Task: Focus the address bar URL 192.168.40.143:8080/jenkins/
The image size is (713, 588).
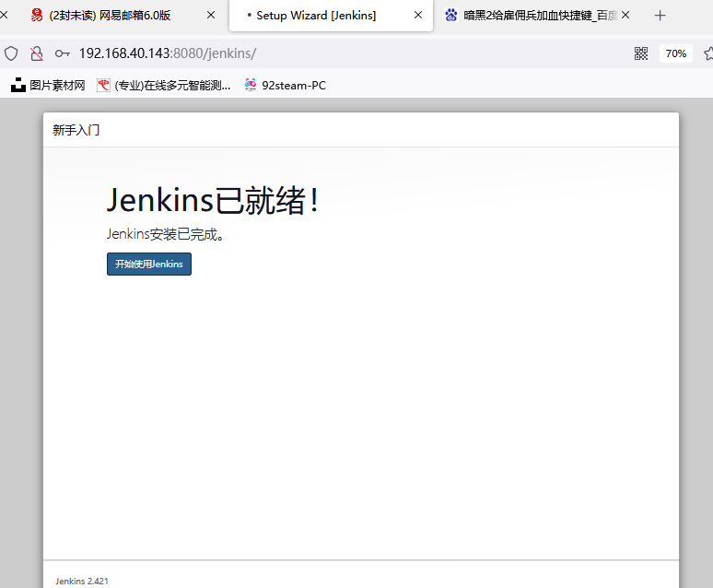Action: click(168, 53)
